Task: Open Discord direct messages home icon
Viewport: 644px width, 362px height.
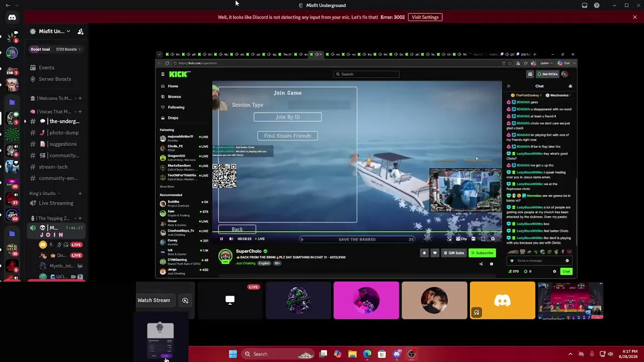Action: [12, 17]
